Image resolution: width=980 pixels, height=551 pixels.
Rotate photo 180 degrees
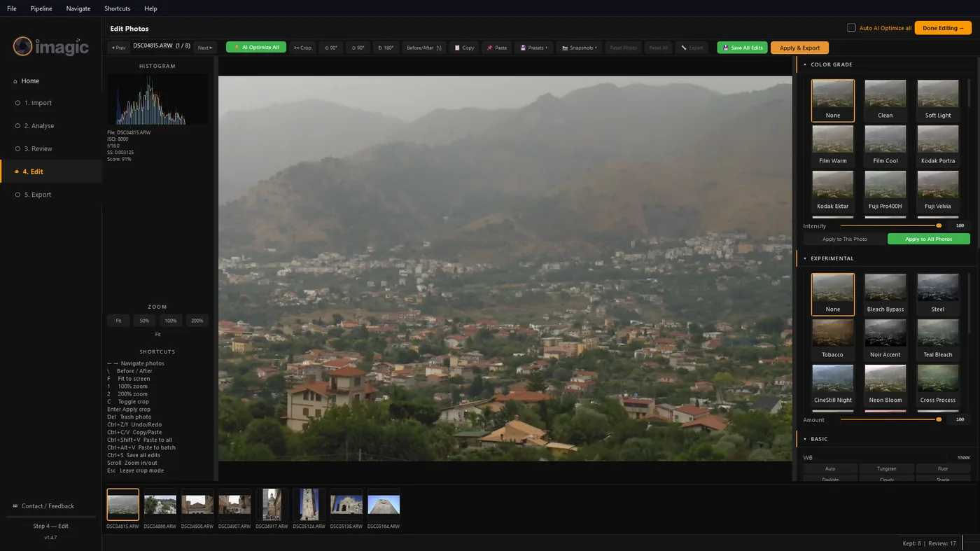coord(385,48)
